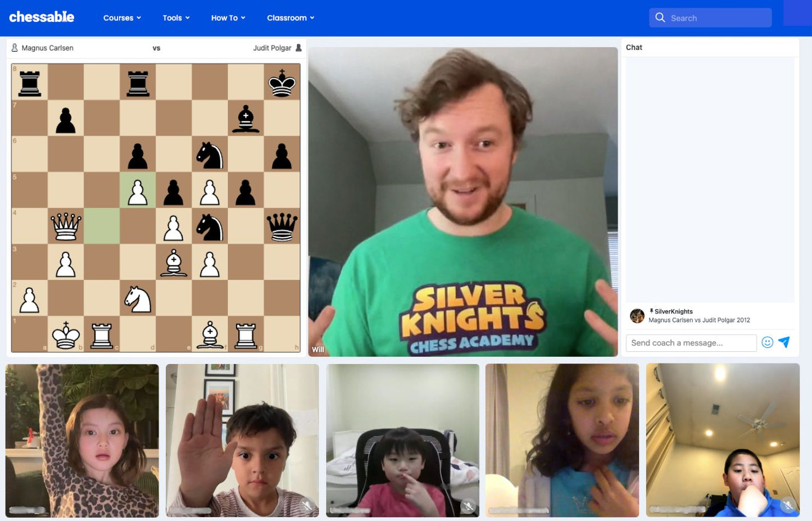Toggle mute icon on raised-palm boy's video
Image resolution: width=812 pixels, height=521 pixels.
pyautogui.click(x=307, y=506)
